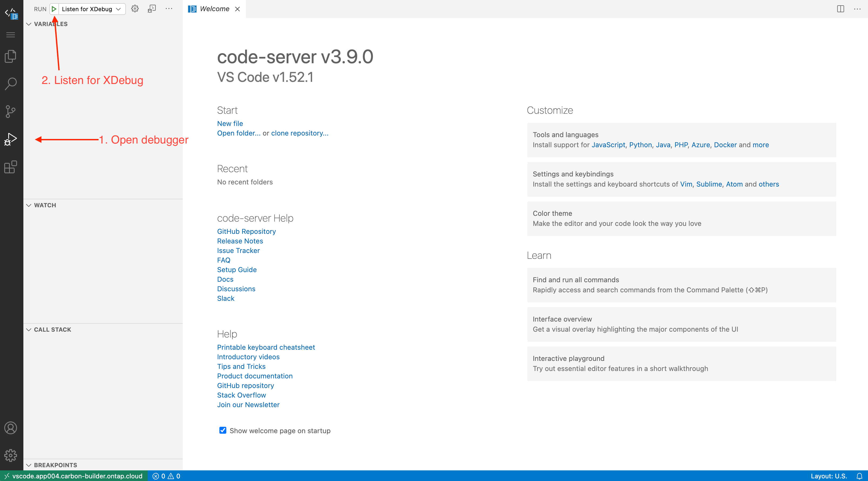The height and width of the screenshot is (481, 868).
Task: Open the Manage gear in activity bar
Action: pyautogui.click(x=11, y=455)
